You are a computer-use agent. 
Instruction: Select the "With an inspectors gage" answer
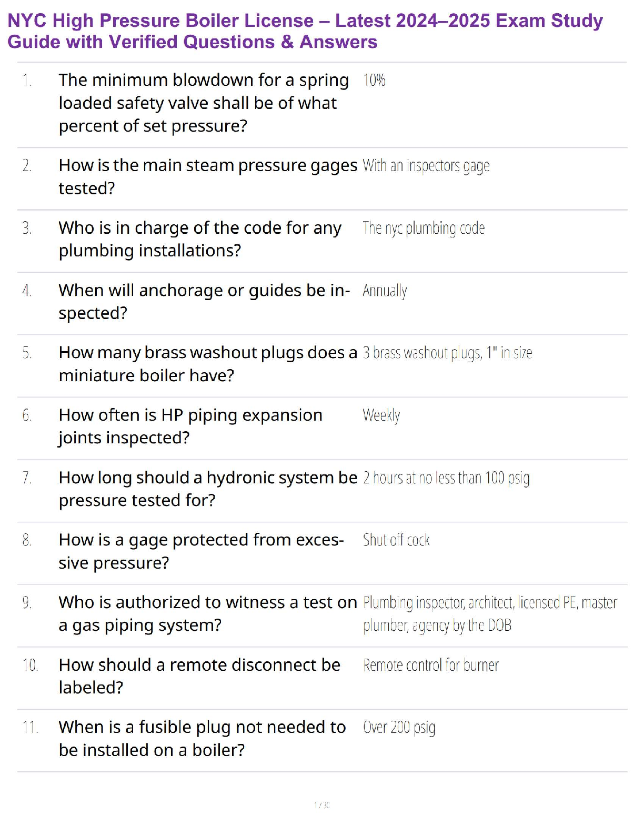click(x=426, y=166)
